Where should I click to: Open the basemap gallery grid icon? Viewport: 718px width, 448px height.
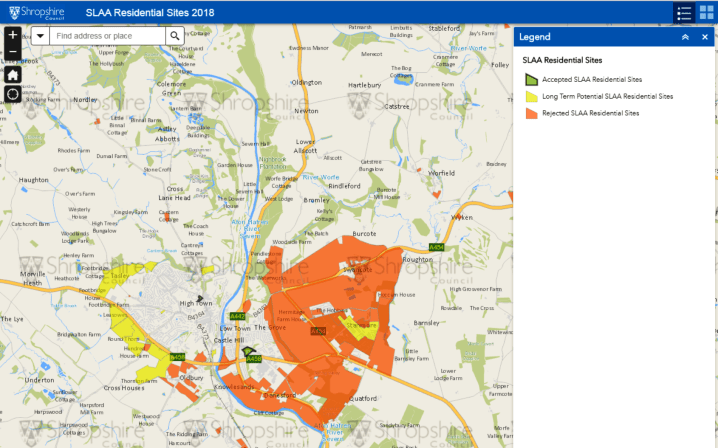(x=706, y=13)
